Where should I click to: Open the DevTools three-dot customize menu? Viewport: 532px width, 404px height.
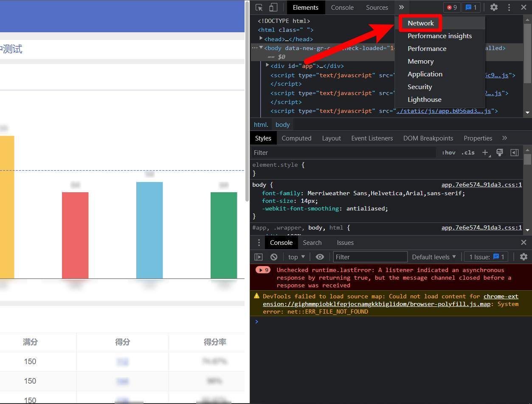[x=509, y=8]
